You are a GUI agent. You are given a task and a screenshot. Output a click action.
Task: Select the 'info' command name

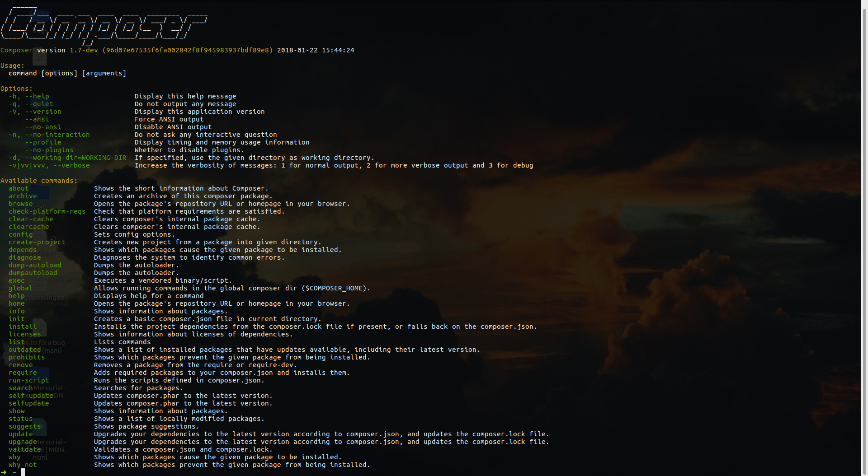(x=17, y=311)
